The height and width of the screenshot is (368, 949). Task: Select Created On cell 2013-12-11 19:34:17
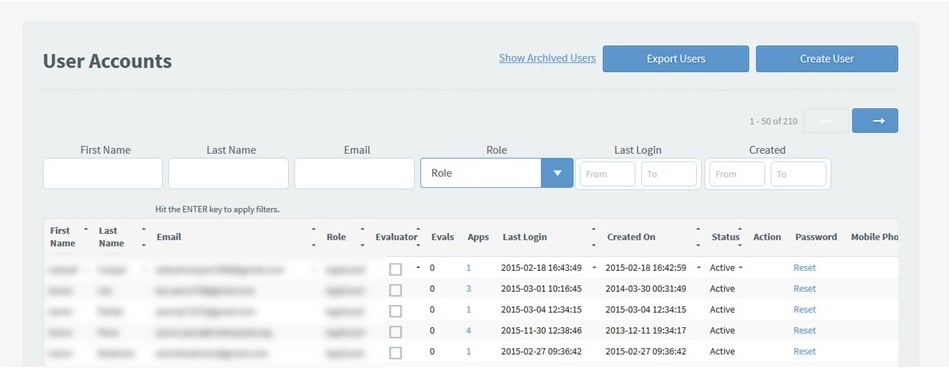point(646,330)
